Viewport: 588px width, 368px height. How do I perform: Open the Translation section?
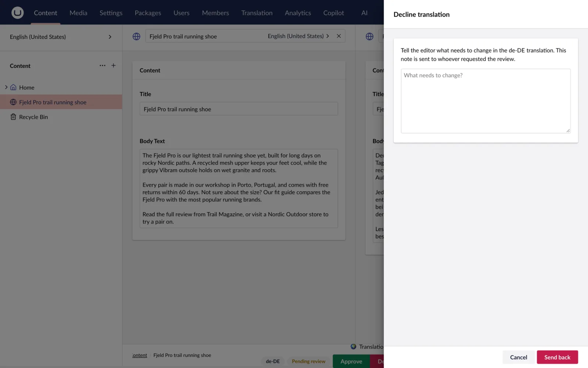click(x=257, y=13)
